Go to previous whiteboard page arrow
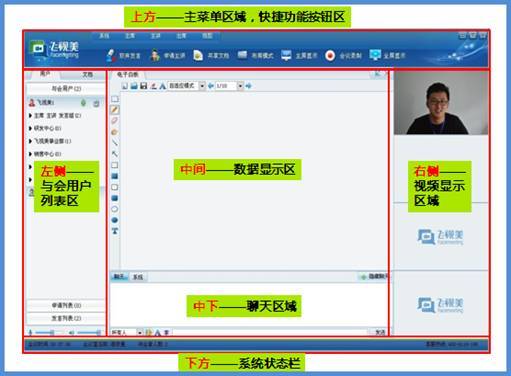The width and height of the screenshot is (511, 376). tap(211, 86)
